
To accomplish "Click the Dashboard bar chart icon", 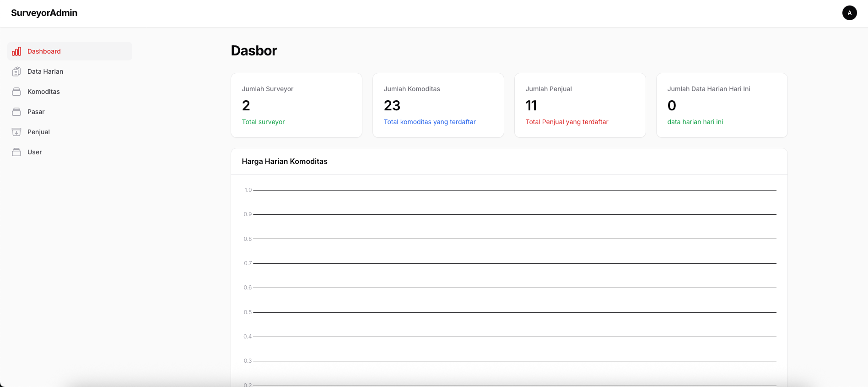I will coord(16,51).
